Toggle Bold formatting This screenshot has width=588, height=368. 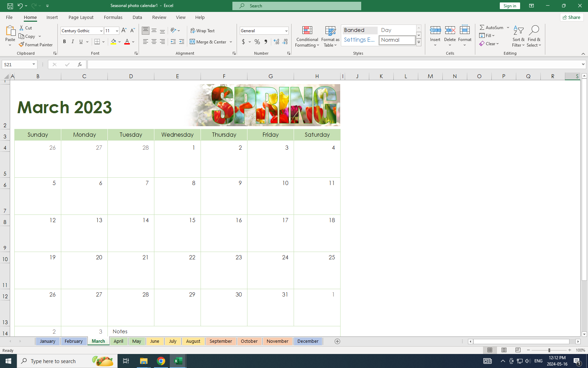point(64,42)
